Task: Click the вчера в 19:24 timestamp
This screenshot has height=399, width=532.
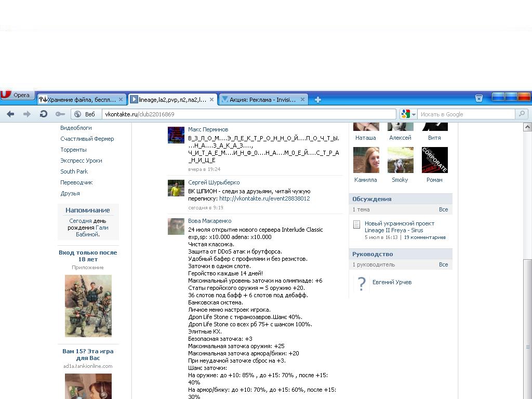Action: tap(204, 169)
